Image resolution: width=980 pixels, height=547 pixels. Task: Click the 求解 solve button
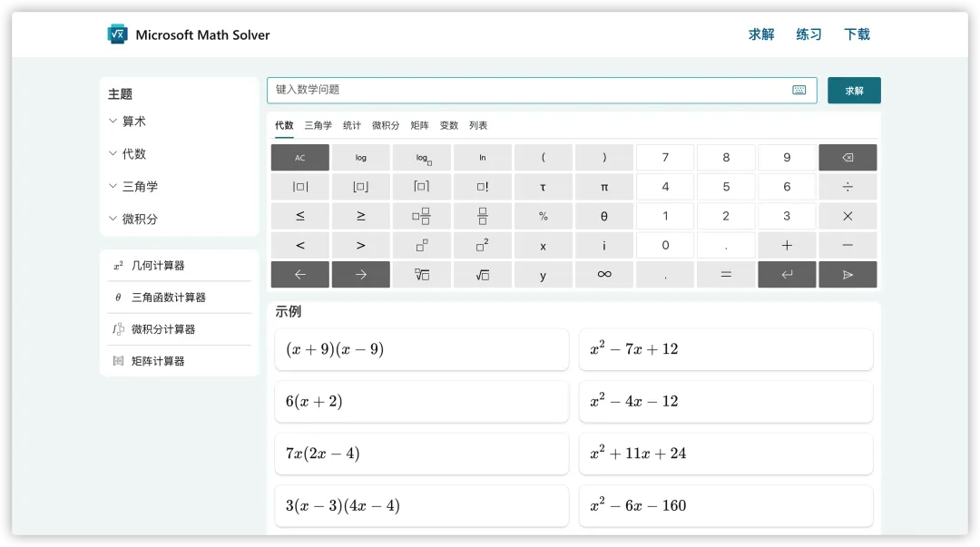[854, 91]
